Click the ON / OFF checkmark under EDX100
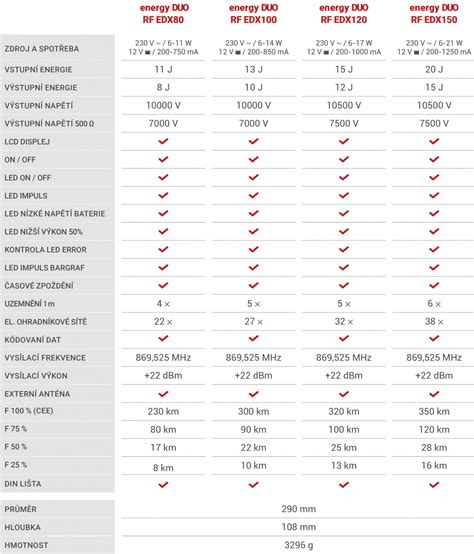 254,159
